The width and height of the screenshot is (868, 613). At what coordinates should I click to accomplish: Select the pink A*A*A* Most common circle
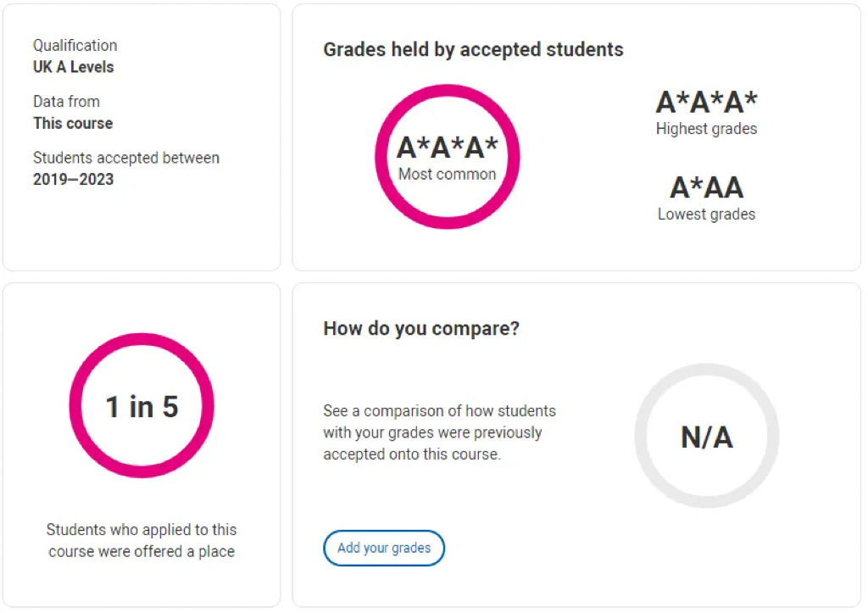tap(448, 157)
